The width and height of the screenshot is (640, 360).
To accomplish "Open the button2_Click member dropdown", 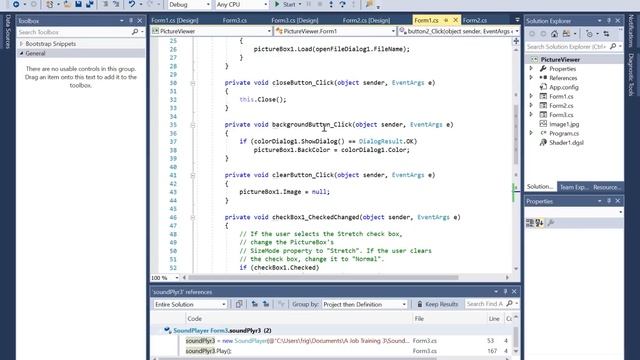I will pyautogui.click(x=459, y=31).
